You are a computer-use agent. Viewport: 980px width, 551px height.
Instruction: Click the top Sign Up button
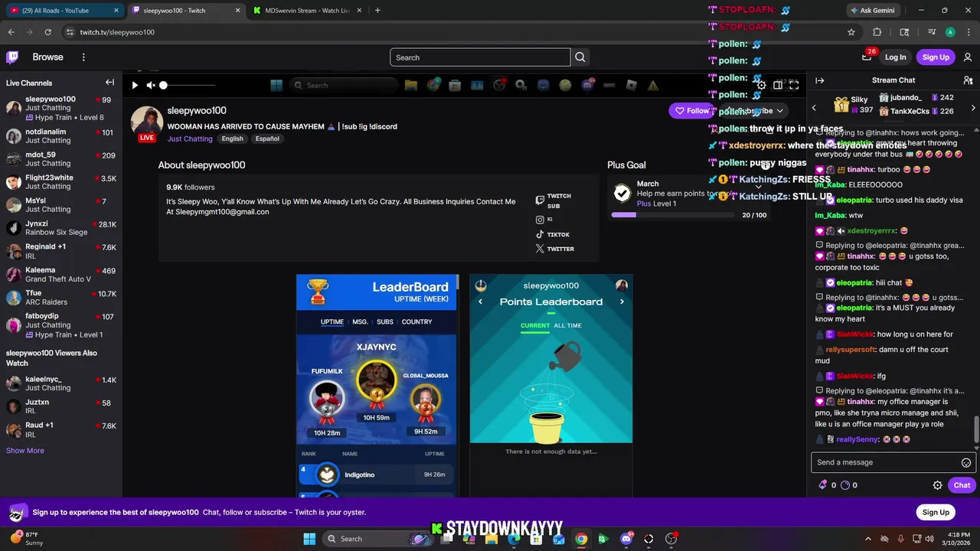(936, 57)
